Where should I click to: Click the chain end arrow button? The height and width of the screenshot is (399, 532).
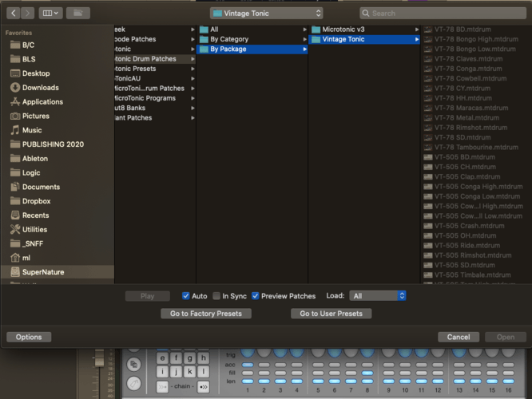click(203, 387)
